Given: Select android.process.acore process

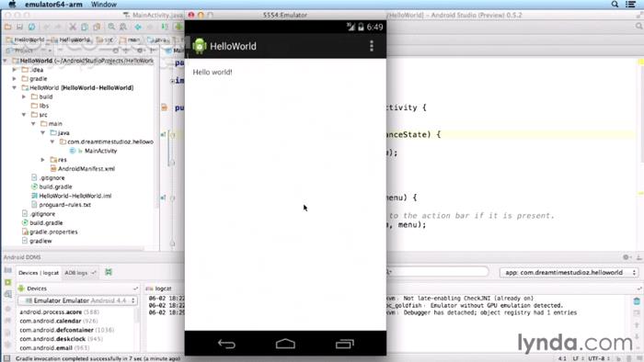Looking at the screenshot, I should pyautogui.click(x=60, y=312).
